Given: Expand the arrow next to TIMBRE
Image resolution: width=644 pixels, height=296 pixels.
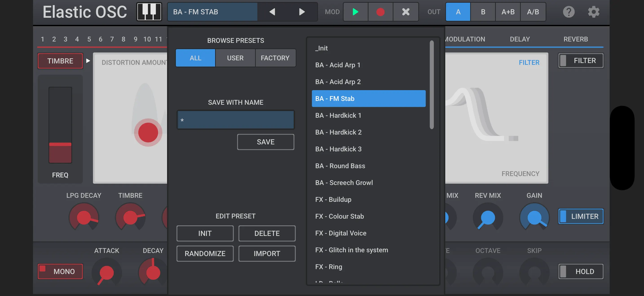Looking at the screenshot, I should pos(88,61).
